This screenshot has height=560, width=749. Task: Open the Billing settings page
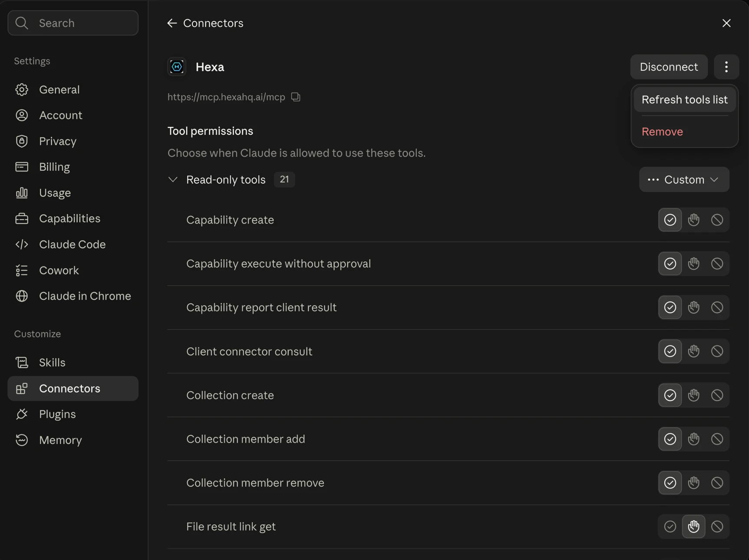click(73, 167)
